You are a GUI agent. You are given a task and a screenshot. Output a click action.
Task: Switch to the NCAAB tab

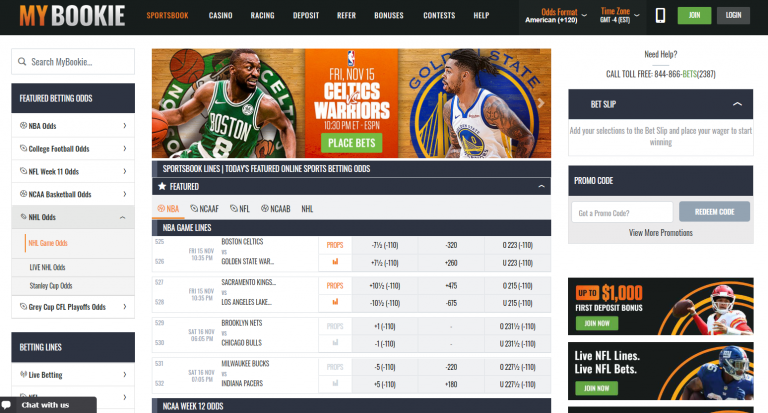276,209
